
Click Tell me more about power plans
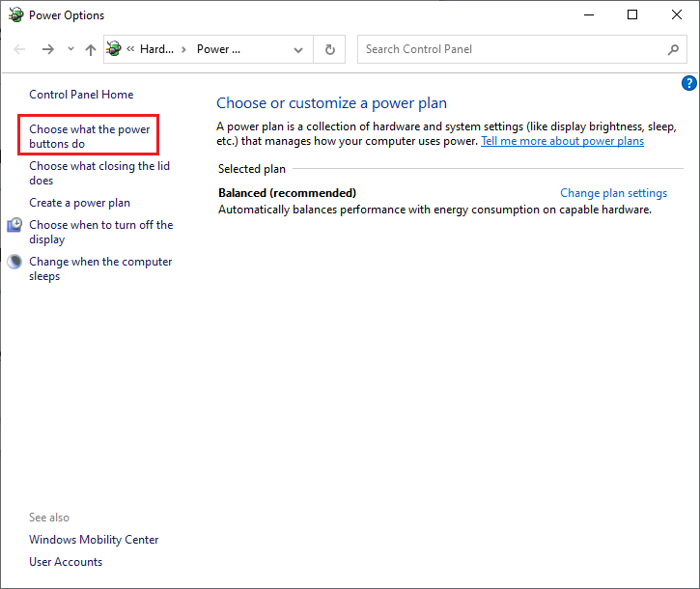coord(562,141)
